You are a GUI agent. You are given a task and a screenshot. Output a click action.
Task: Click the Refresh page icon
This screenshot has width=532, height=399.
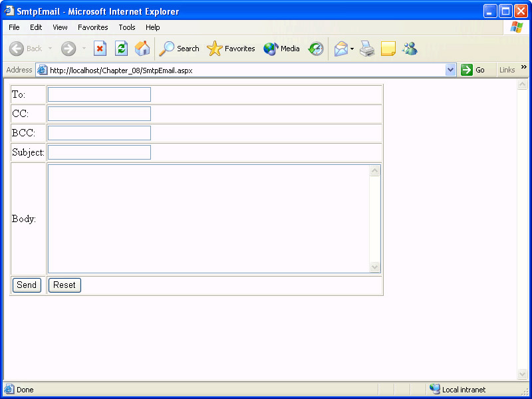pos(121,49)
